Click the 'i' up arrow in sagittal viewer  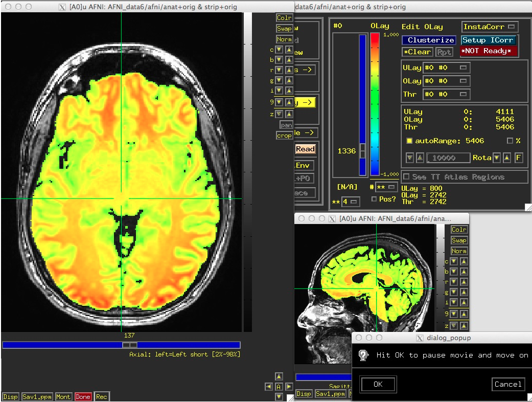tap(464, 302)
